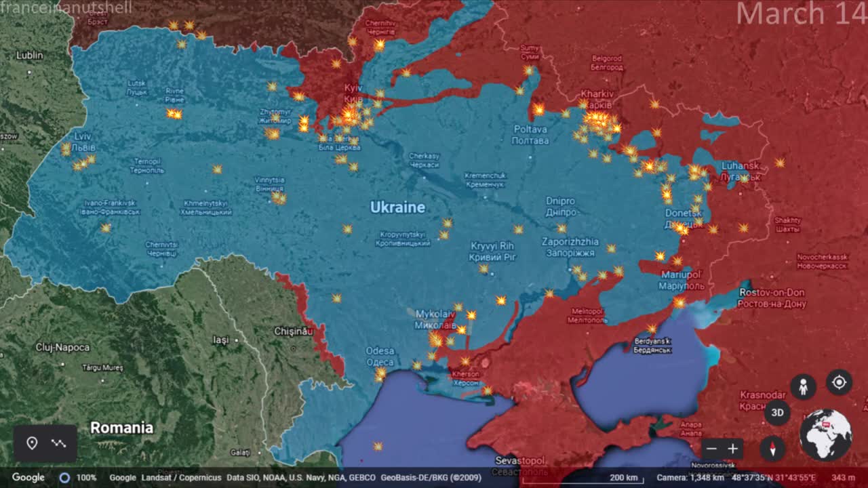Select the Odesa city label
This screenshot has height=488, width=868.
point(380,357)
